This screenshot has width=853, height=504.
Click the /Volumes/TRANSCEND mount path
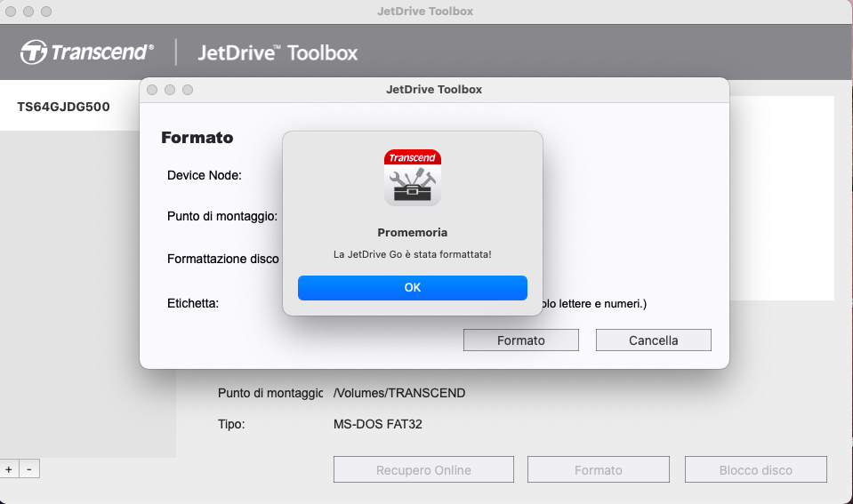399,393
